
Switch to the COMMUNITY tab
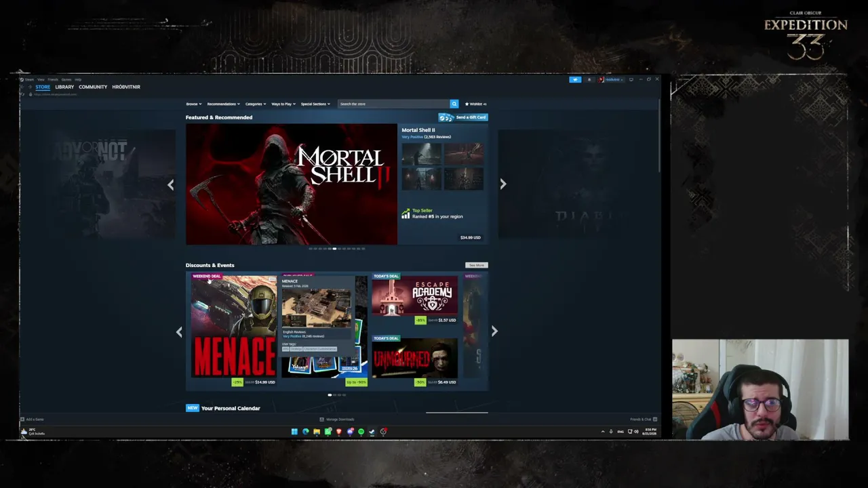pos(93,87)
